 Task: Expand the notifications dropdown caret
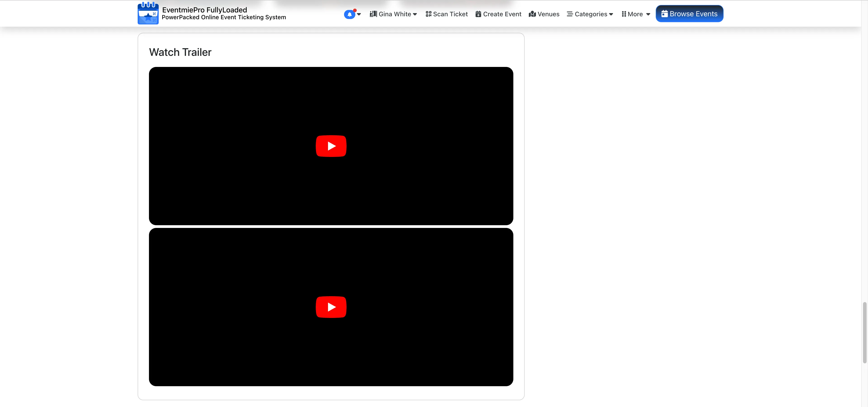[359, 14]
